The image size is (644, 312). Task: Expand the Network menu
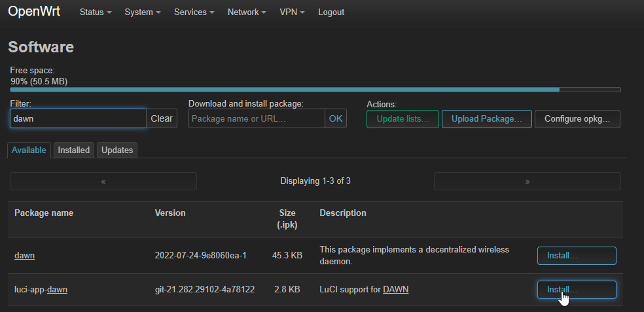(x=247, y=12)
